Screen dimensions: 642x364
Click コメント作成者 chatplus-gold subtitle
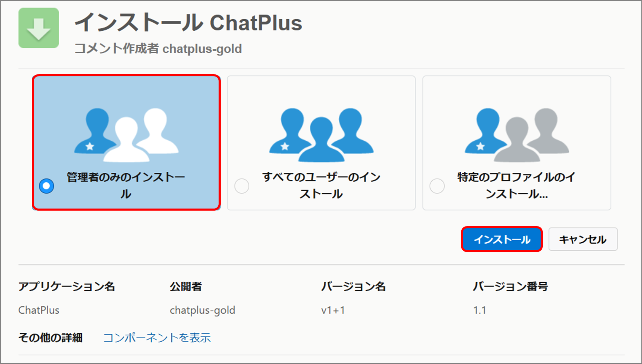pos(158,49)
